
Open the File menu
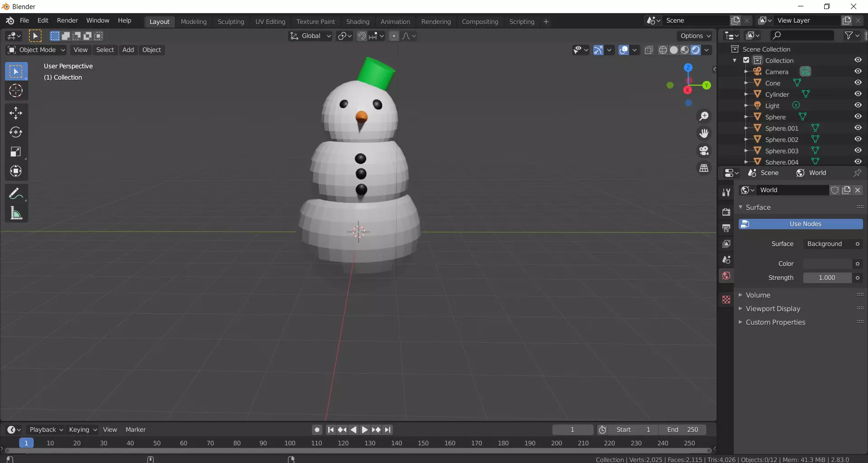[x=24, y=21]
